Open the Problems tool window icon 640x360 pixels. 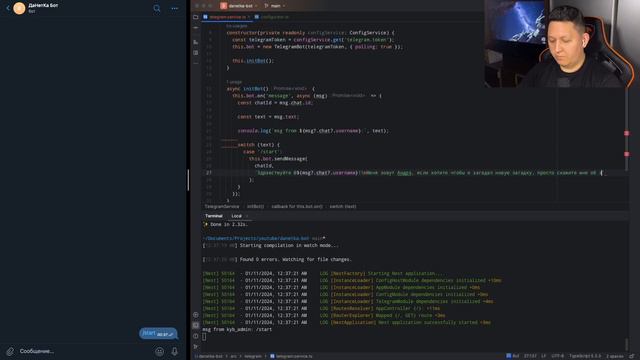196,336
